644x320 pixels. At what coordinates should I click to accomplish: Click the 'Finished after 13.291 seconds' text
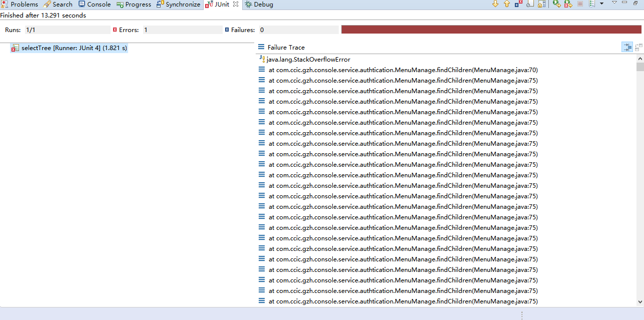(43, 15)
